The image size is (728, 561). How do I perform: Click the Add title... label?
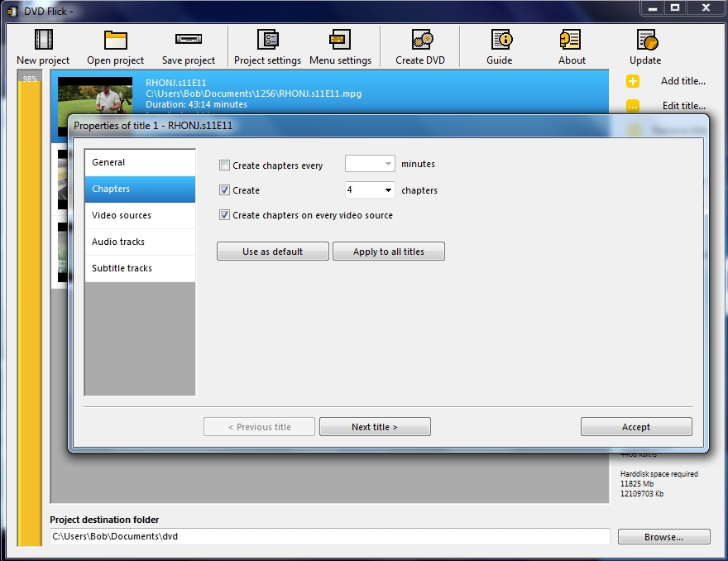click(x=683, y=81)
